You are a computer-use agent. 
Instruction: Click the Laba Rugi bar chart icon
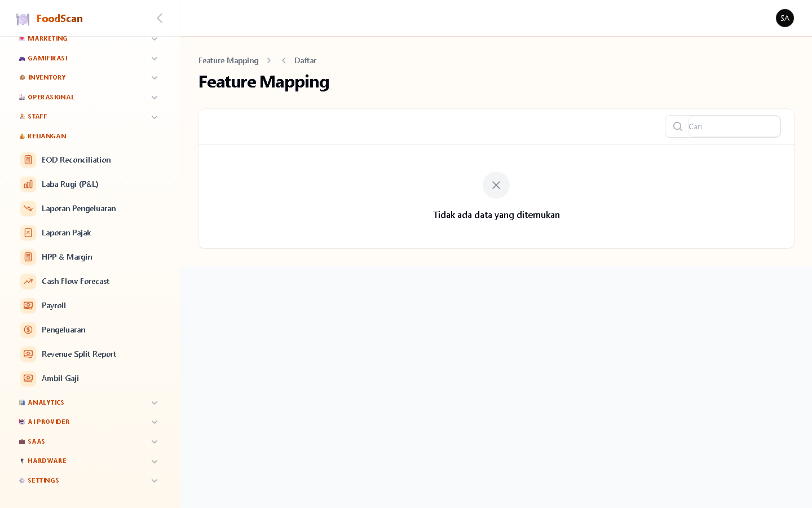(x=28, y=184)
